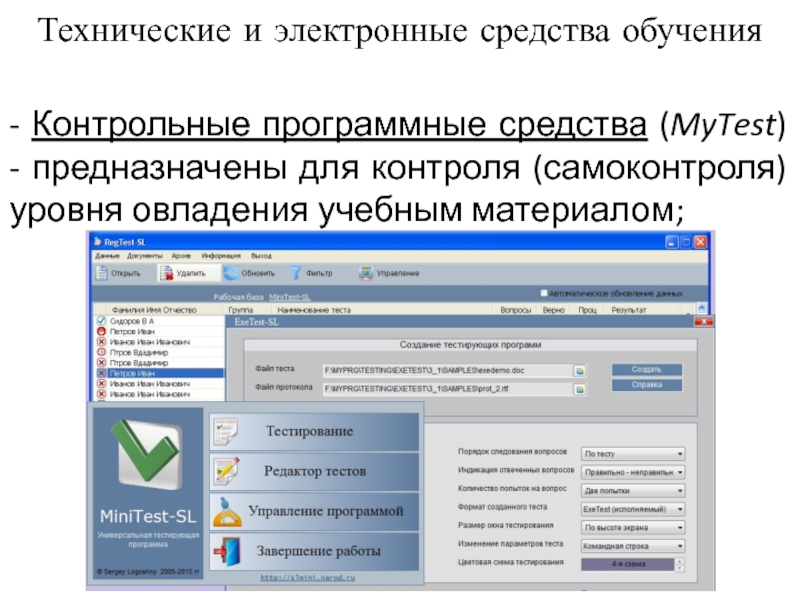Click the Открыть toolbar icon in RegTest-SL

(102, 273)
